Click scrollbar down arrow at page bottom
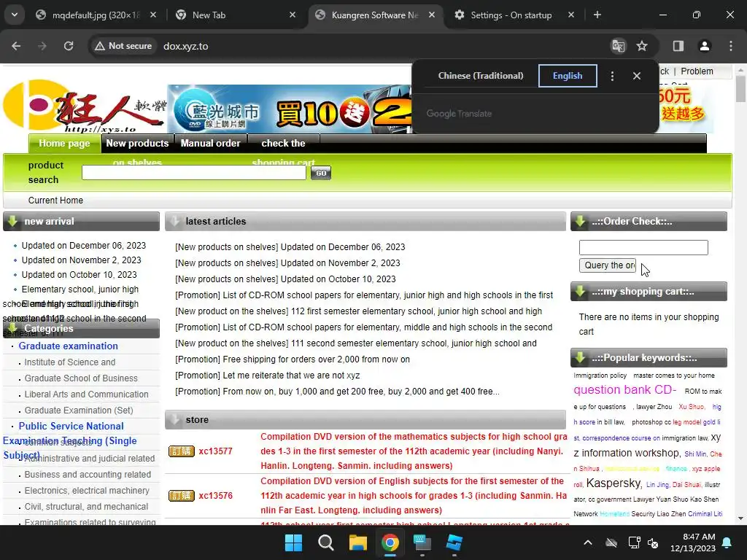Viewport: 747px width, 560px height. coord(740,518)
